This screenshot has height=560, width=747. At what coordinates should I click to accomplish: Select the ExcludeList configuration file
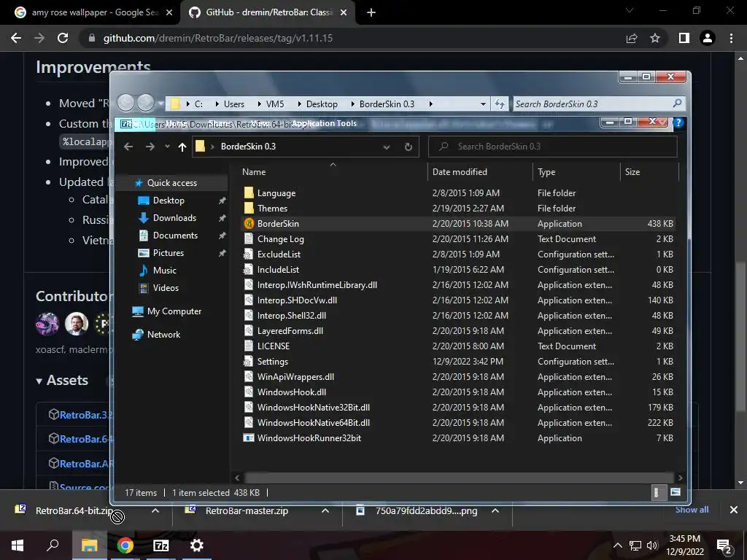[x=279, y=254]
